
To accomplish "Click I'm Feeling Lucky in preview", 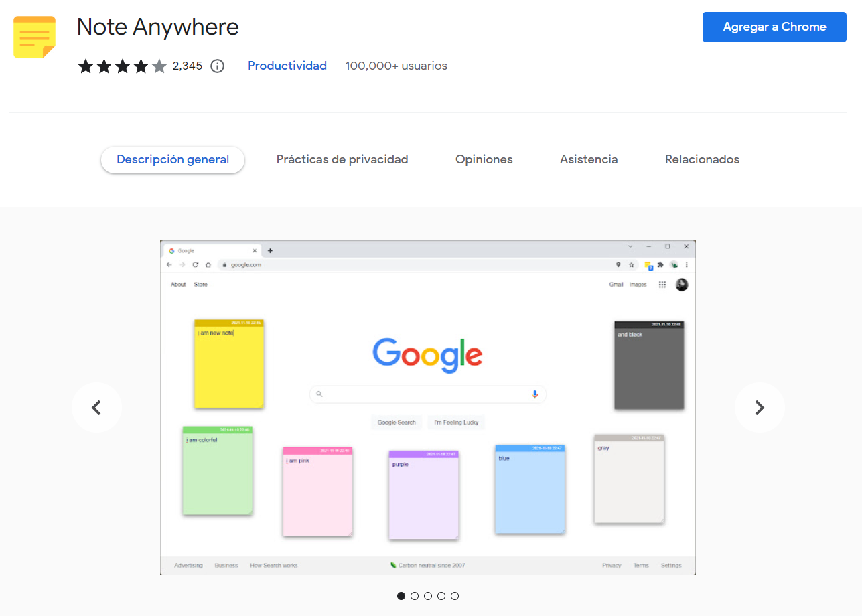I will pyautogui.click(x=456, y=422).
